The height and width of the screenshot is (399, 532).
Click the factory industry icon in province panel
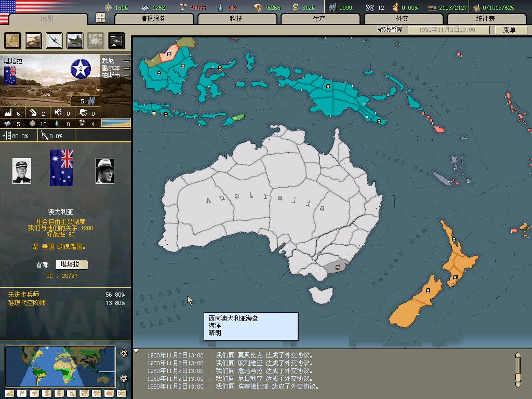[x=8, y=113]
